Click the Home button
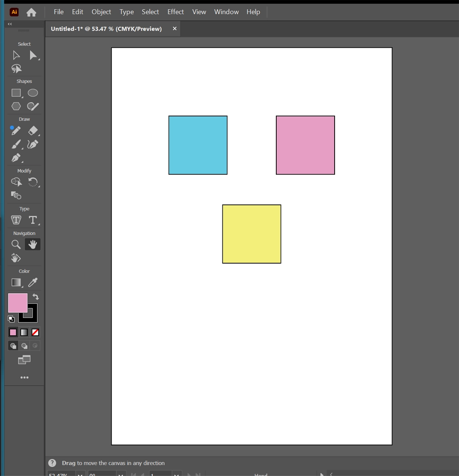Viewport: 459px width, 476px height. 31,12
